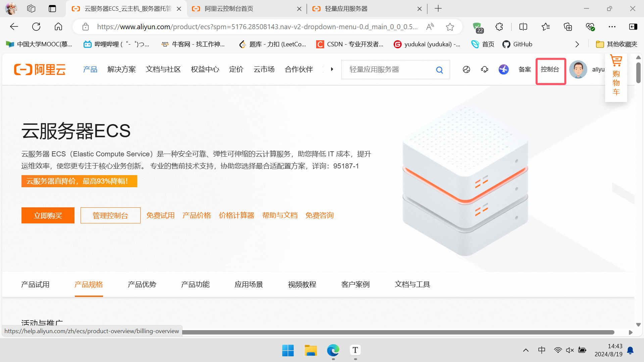Open File Explorer from the taskbar
Image resolution: width=644 pixels, height=362 pixels.
[311, 350]
